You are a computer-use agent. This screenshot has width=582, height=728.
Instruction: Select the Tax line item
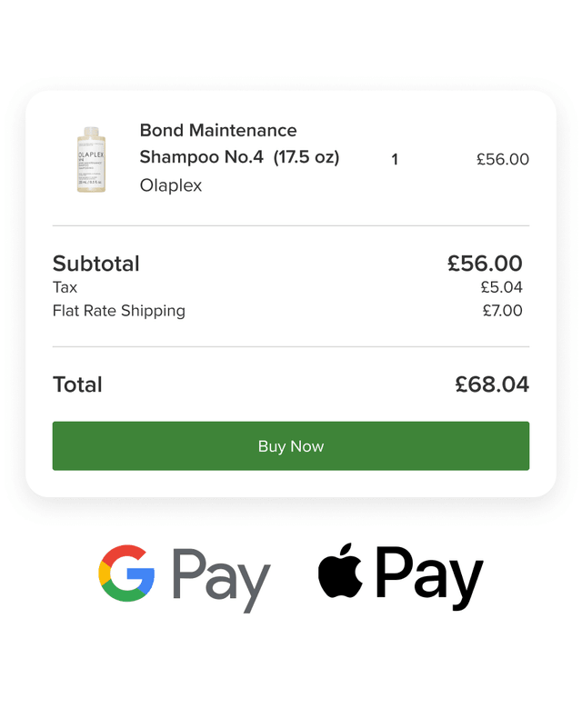coord(64,286)
